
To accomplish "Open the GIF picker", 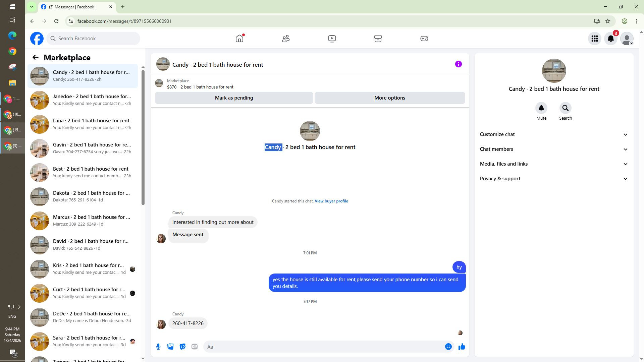I will pos(195,347).
